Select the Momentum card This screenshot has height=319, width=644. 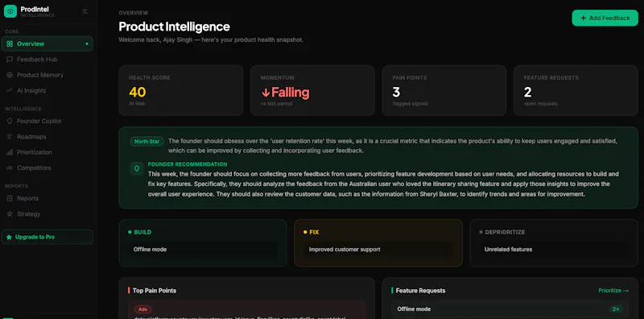point(312,90)
